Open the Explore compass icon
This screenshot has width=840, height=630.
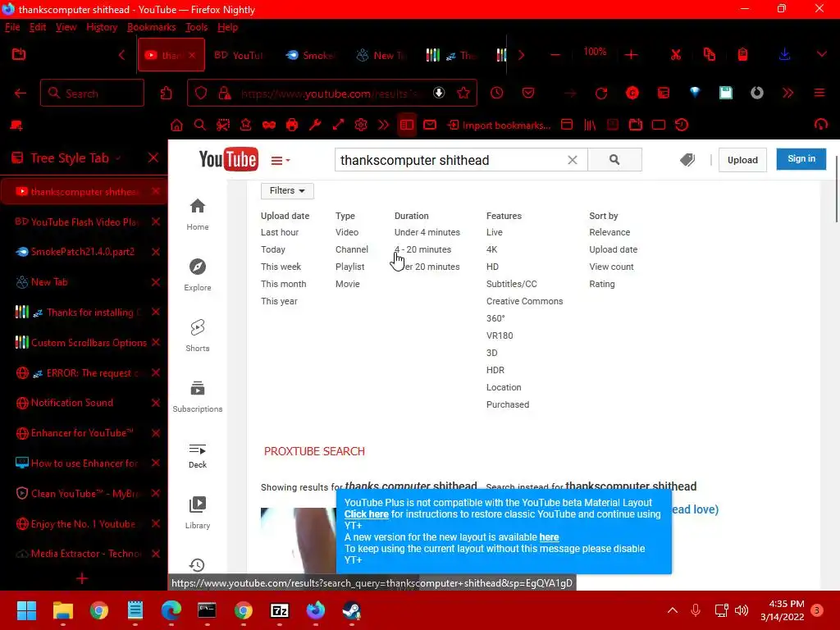click(197, 267)
